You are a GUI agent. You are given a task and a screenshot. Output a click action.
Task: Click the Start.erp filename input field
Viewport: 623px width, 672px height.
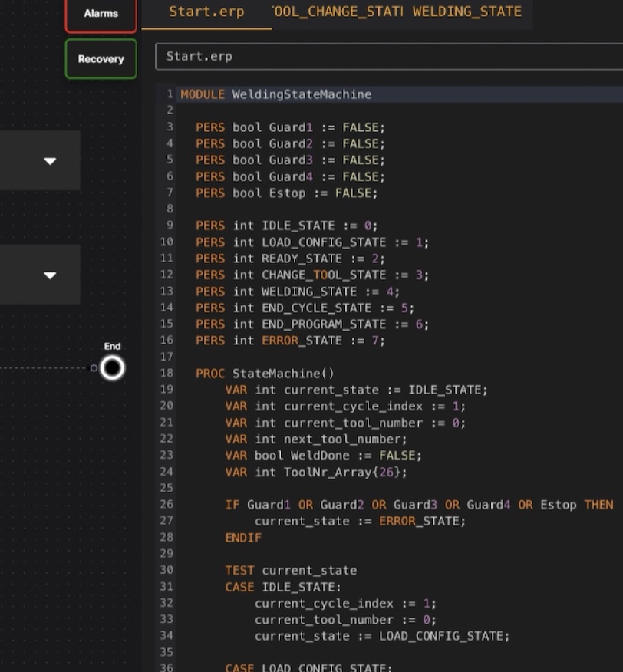(389, 56)
